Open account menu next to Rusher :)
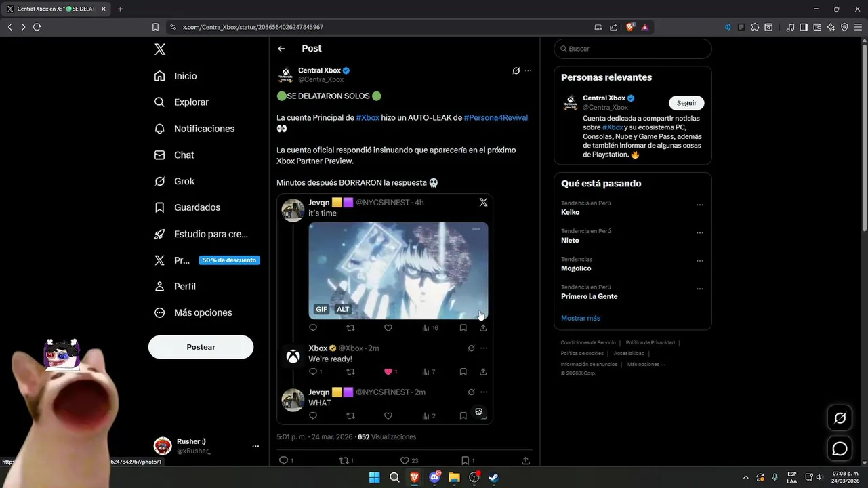Screen dimensions: 868x488 click(x=255, y=446)
